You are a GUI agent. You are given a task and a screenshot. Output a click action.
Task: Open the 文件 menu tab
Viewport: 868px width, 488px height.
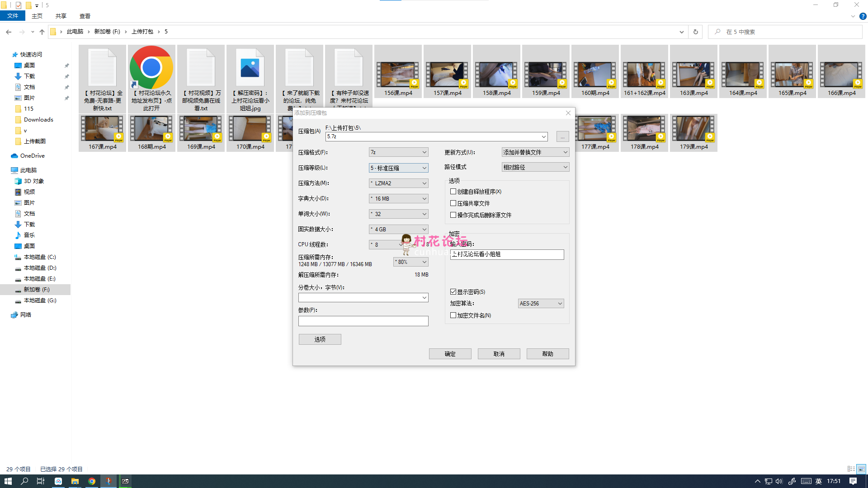tap(13, 16)
